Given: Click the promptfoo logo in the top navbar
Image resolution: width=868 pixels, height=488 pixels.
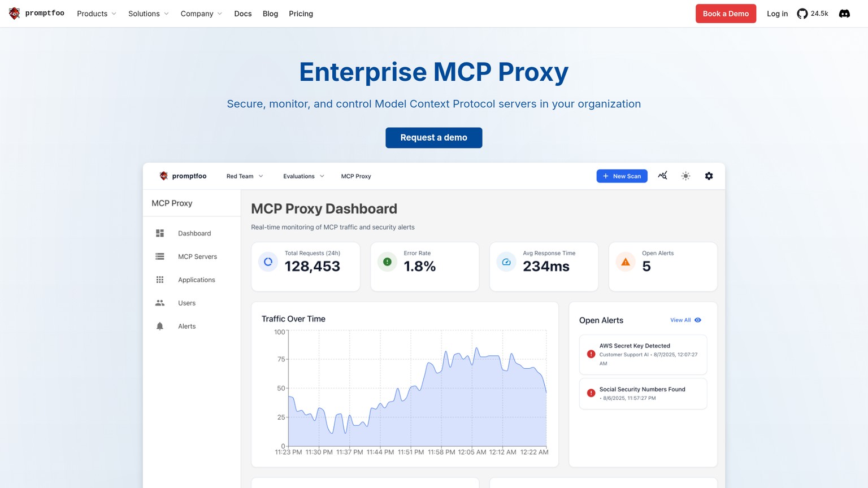Looking at the screenshot, I should (37, 14).
